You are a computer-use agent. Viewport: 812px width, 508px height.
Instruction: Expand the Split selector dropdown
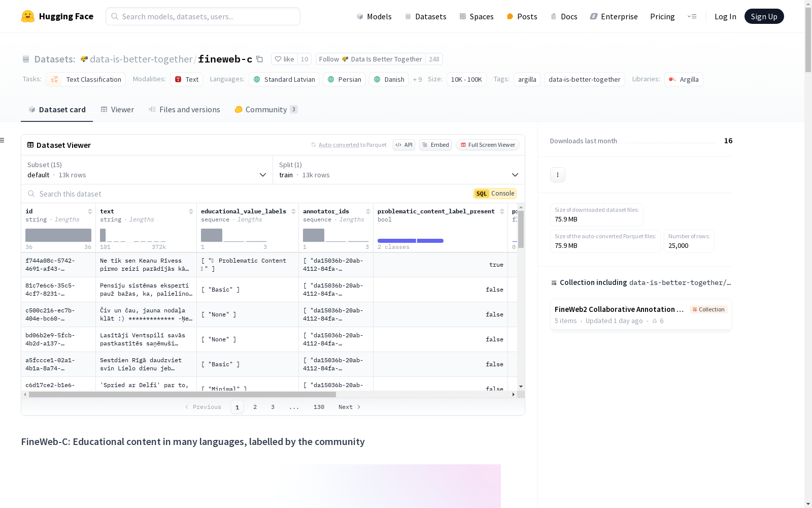[399, 170]
